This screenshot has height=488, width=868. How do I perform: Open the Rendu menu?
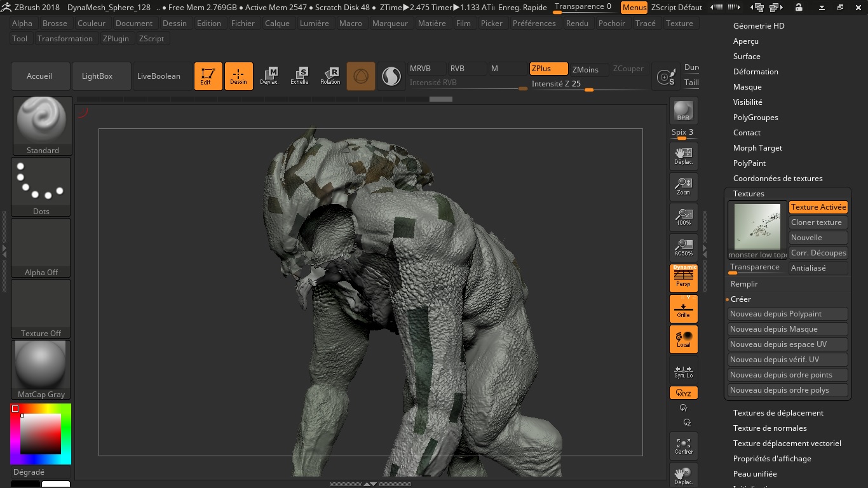tap(577, 23)
